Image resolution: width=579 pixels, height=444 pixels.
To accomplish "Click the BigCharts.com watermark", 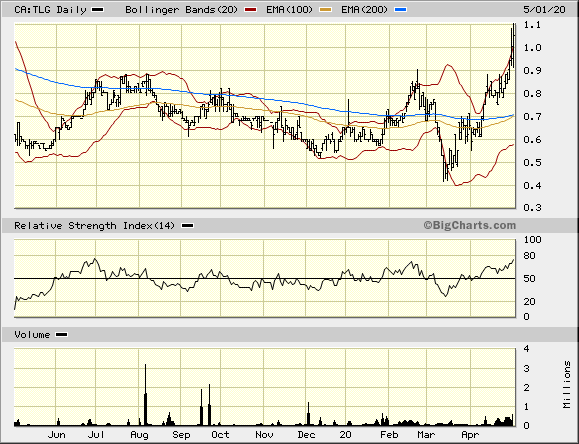I will coord(470,225).
